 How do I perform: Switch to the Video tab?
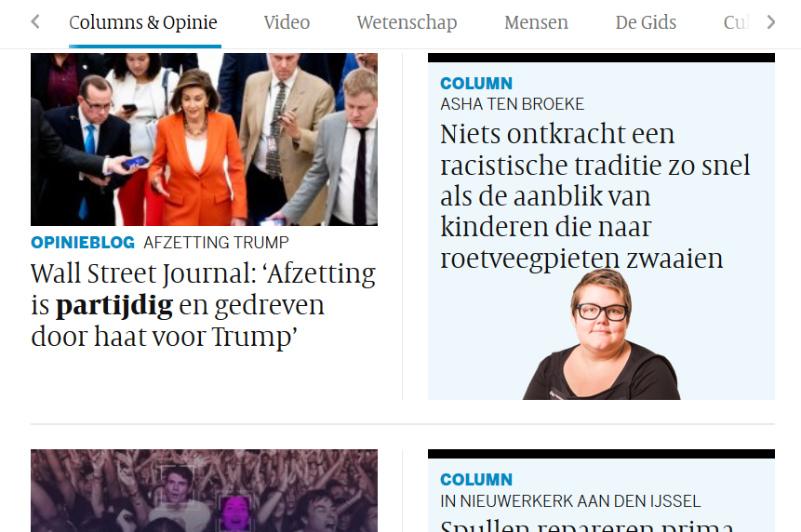coord(287,22)
